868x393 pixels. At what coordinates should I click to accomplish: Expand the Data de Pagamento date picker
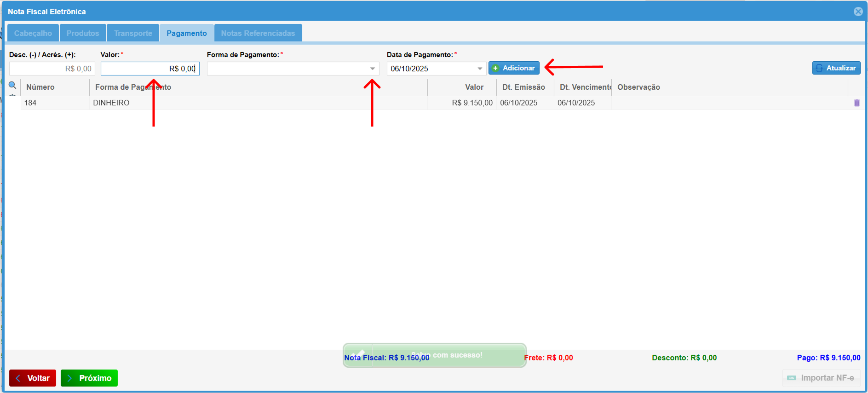pyautogui.click(x=480, y=69)
